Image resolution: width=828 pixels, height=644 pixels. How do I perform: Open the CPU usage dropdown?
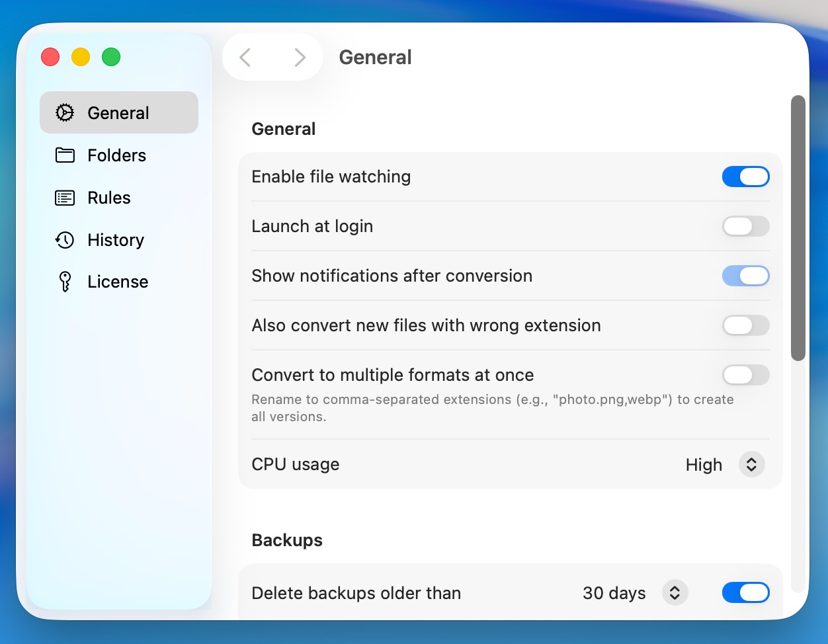[x=751, y=465]
